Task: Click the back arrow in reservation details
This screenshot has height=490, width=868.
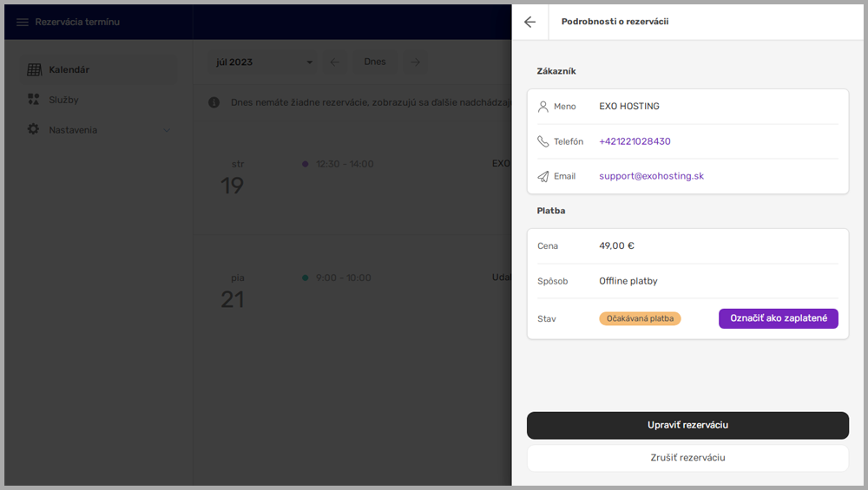Action: (x=529, y=22)
